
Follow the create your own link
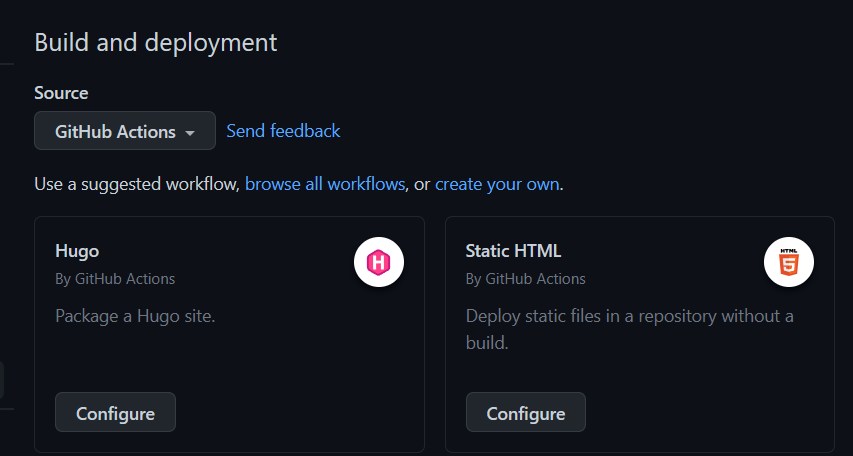pos(497,184)
